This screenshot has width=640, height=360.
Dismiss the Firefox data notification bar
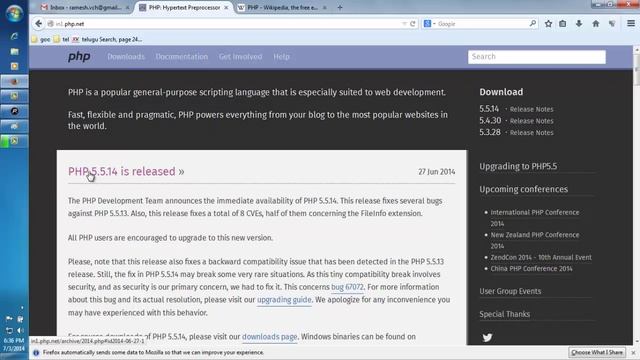coord(633,352)
